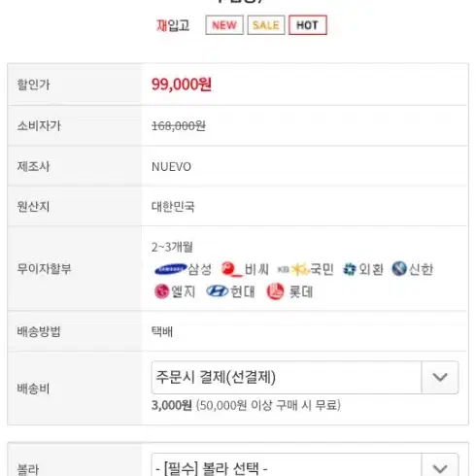476x476 pixels.
Task: Open the [필수] 볼라 선택 dropdown
Action: click(x=305, y=466)
